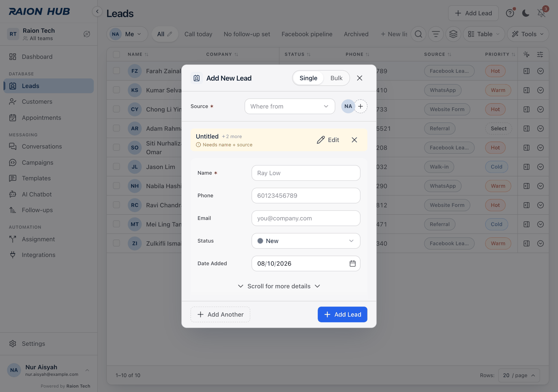The image size is (558, 392).
Task: Open the Table view dropdown
Action: 484,34
